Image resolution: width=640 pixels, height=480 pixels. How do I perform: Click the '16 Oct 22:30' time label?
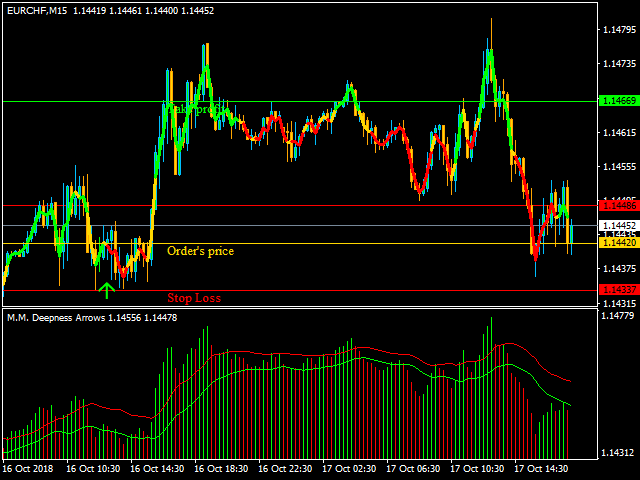(285, 469)
